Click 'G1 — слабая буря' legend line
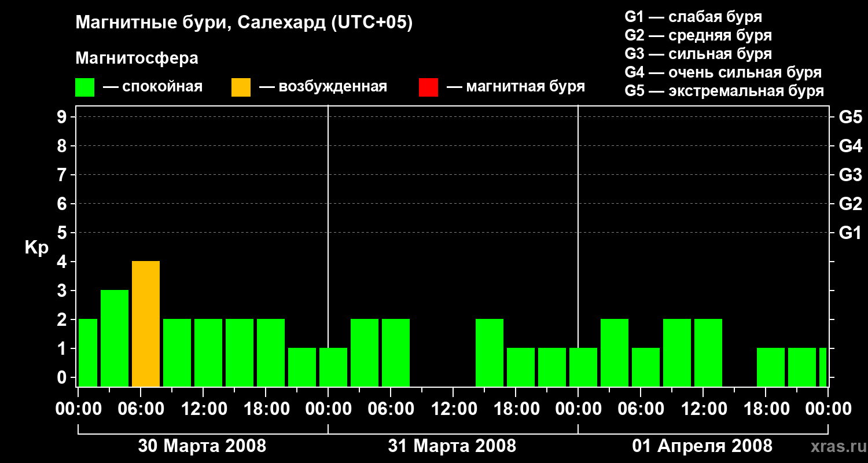The width and height of the screenshot is (868, 463). [x=693, y=17]
